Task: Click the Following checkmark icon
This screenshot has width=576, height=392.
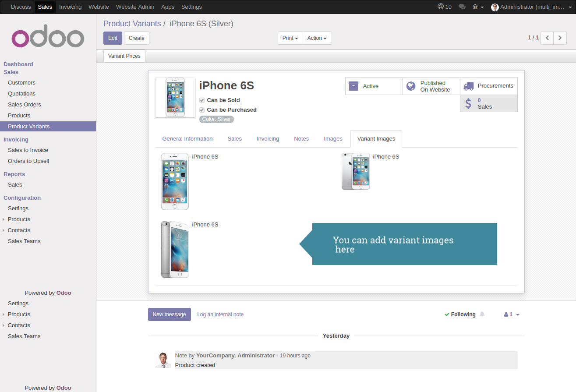Action: [447, 314]
